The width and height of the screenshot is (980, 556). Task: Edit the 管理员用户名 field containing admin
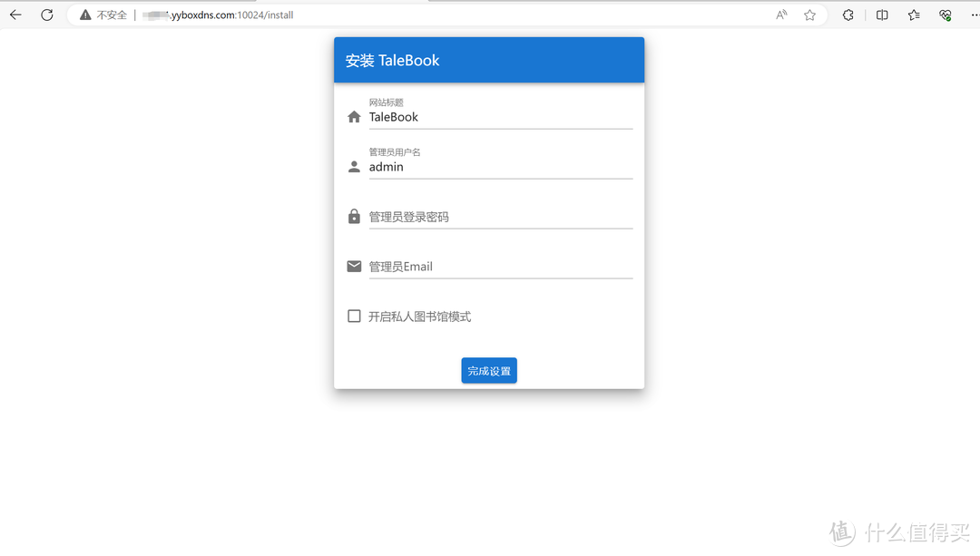(x=501, y=167)
